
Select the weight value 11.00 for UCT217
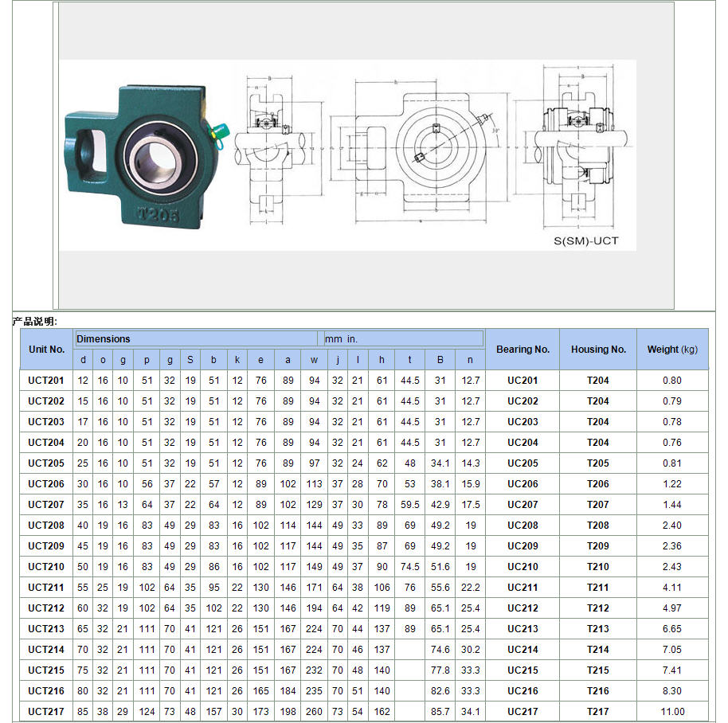click(673, 711)
